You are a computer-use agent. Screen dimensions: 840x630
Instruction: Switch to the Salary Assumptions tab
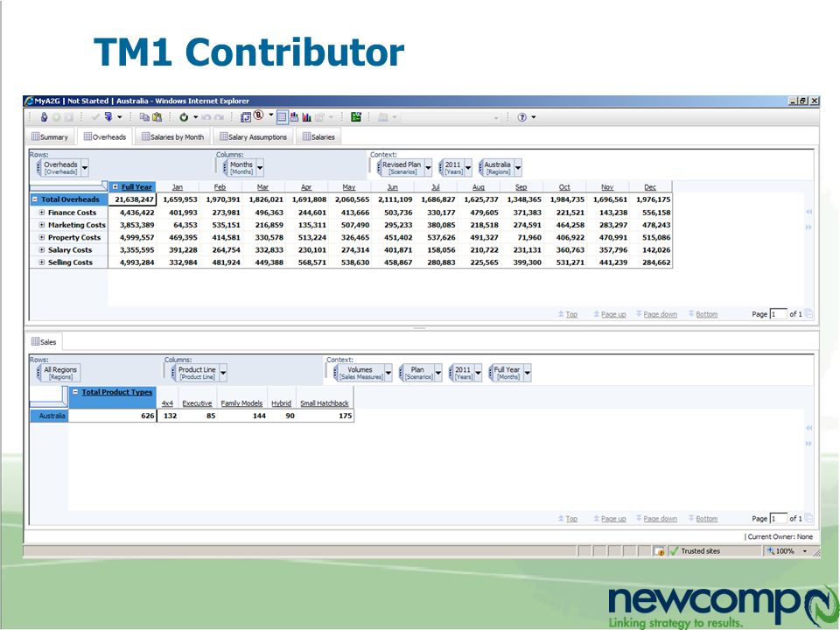(x=254, y=137)
